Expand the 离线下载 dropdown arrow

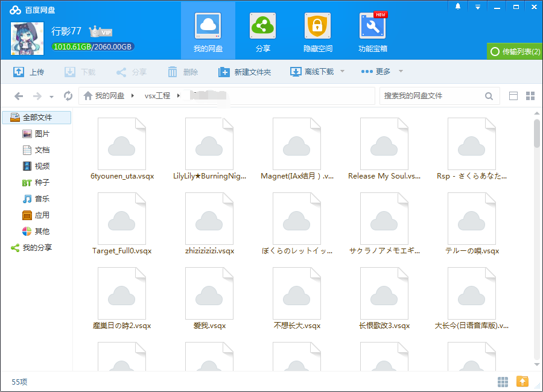342,71
